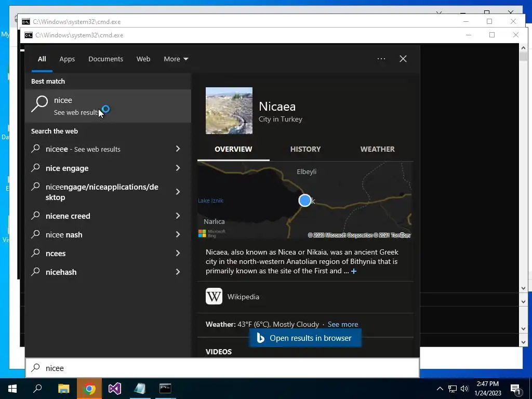Open the Windows Start menu
Viewport: 532px width, 399px height.
(12, 389)
